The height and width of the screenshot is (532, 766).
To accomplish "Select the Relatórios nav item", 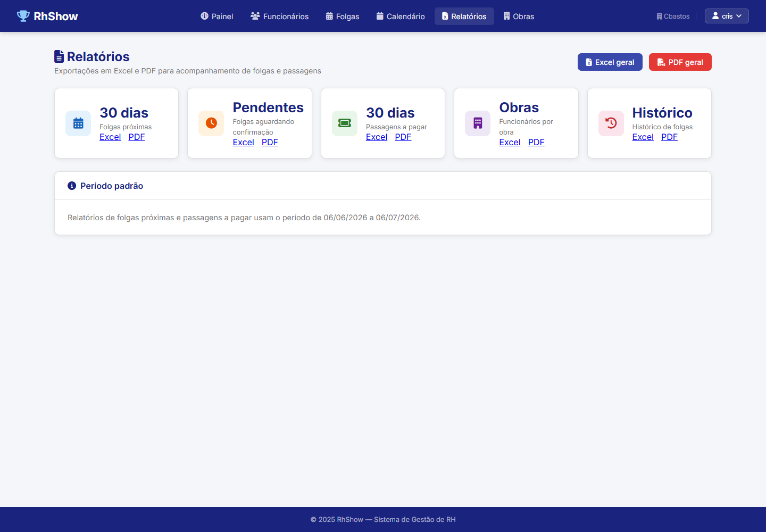I will click(464, 16).
